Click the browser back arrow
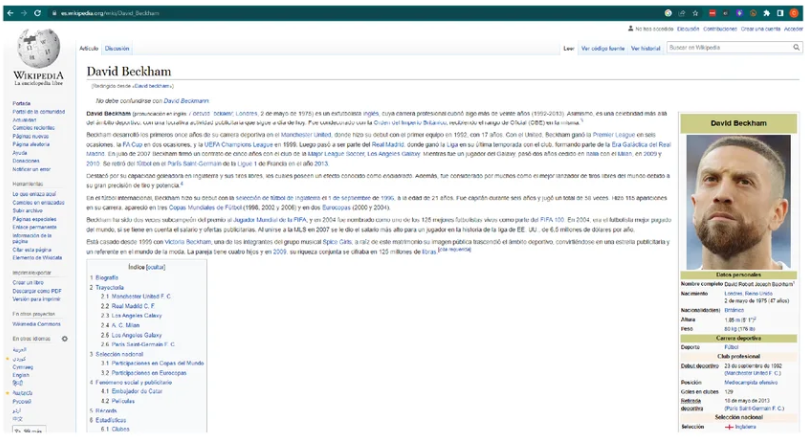Viewport: 805px width, 437px height. [8, 13]
